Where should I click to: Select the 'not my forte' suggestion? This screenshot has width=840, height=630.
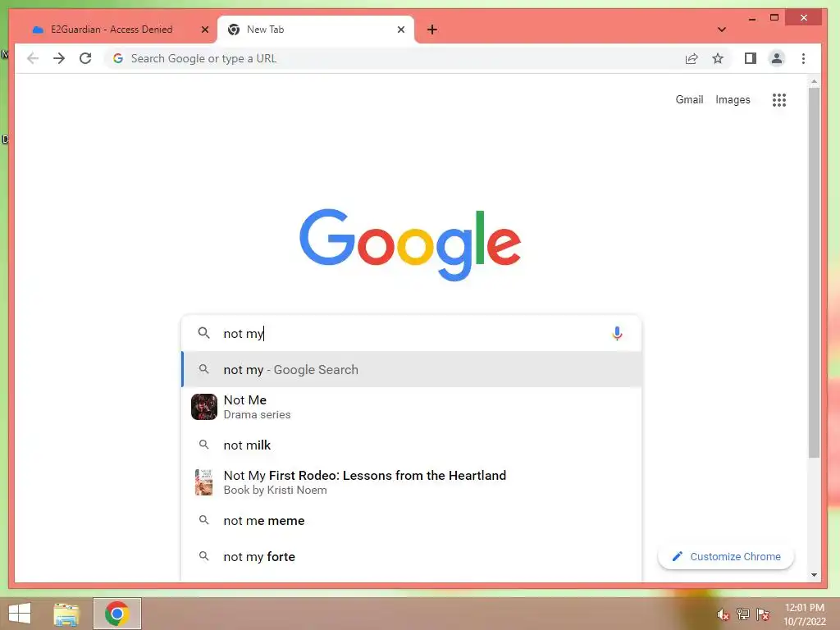412,557
